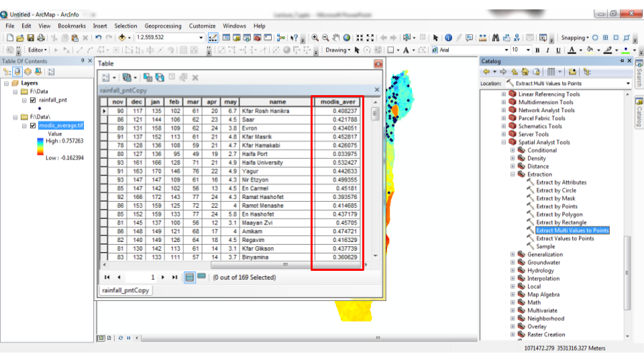Open the ModelBuilder window icon
644x362 pixels.
(281, 38)
